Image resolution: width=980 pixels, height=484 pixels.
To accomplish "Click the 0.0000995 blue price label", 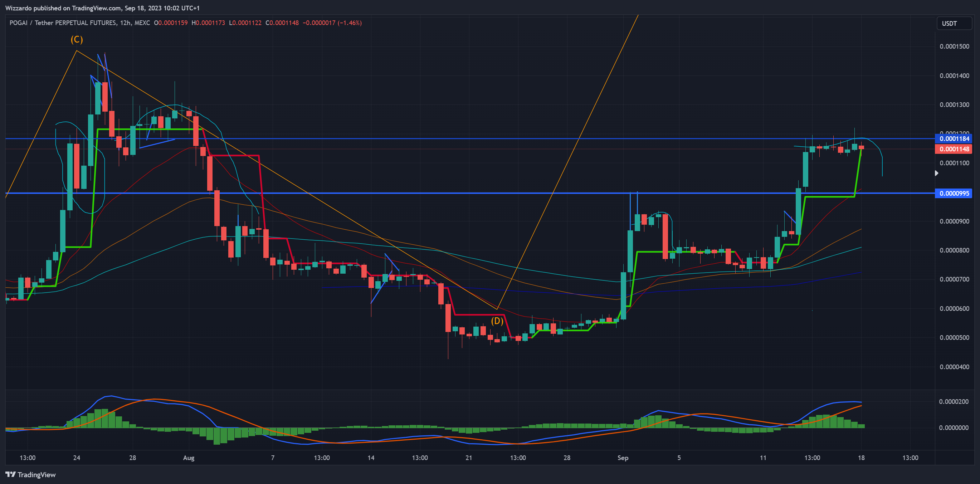I will (954, 193).
